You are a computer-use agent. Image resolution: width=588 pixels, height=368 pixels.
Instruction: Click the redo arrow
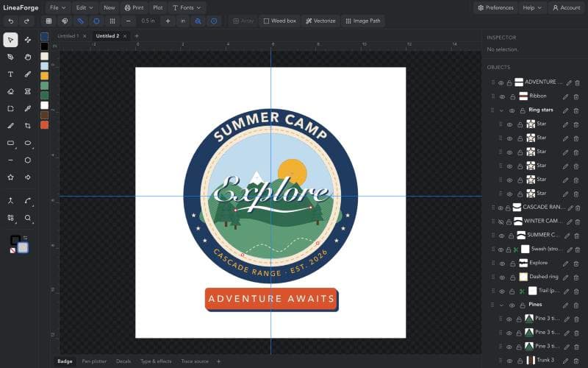pos(26,21)
